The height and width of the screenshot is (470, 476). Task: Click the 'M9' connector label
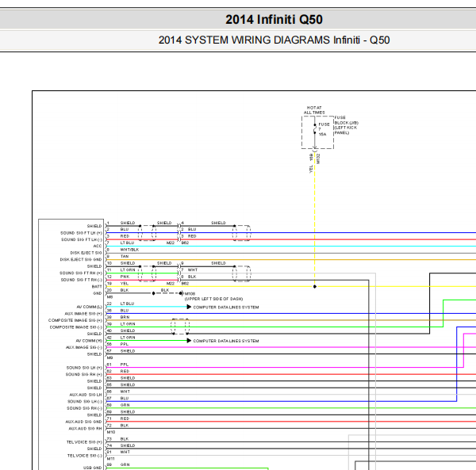[109, 357]
